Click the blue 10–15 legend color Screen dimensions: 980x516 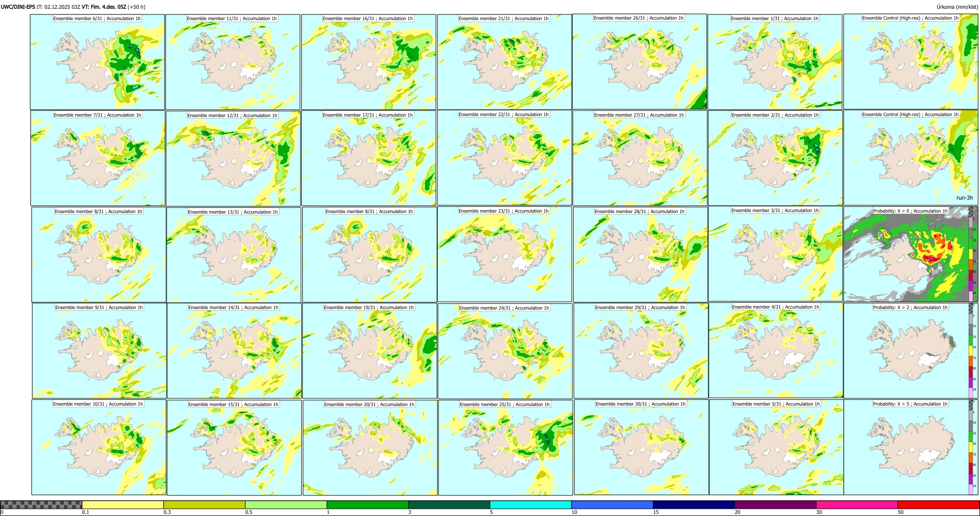click(612, 505)
